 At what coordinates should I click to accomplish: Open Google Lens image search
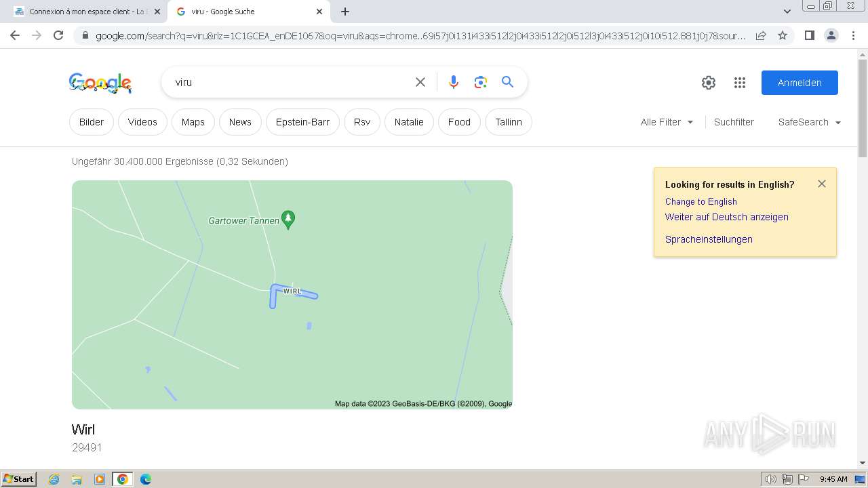(481, 82)
